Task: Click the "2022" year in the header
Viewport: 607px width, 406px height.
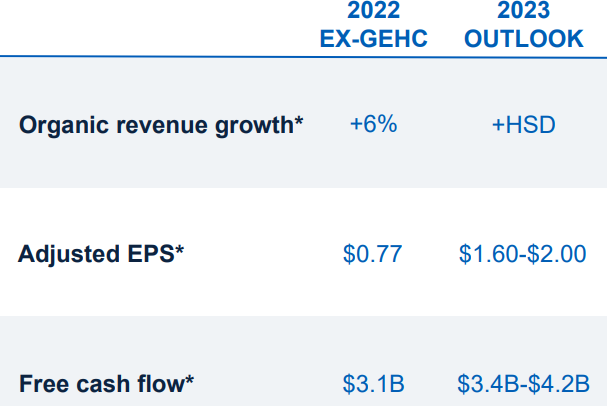Action: click(373, 12)
